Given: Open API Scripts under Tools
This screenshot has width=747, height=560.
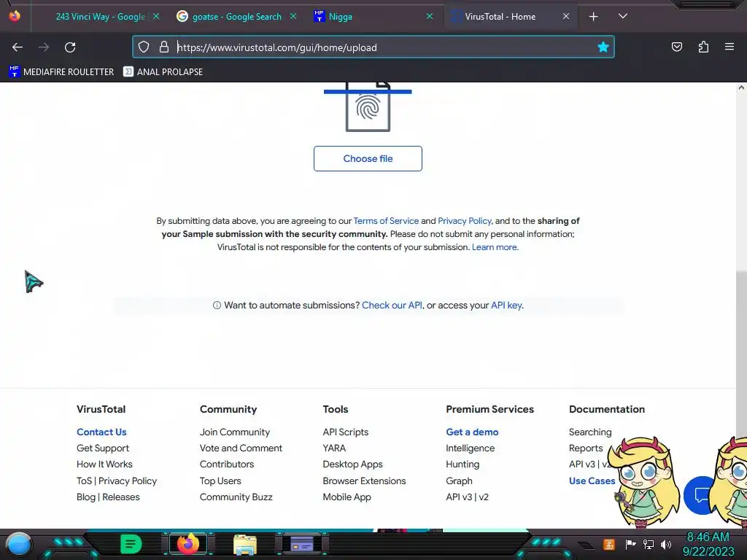Looking at the screenshot, I should [x=346, y=432].
